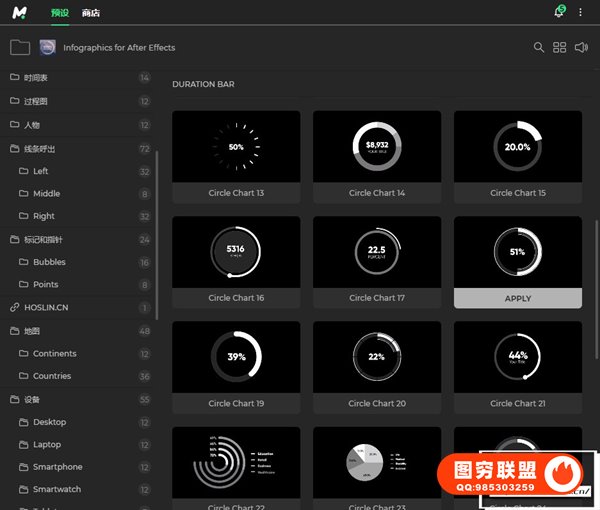Click the Infographics pack thumbnail icon
The width and height of the screenshot is (600, 510).
coord(47,47)
